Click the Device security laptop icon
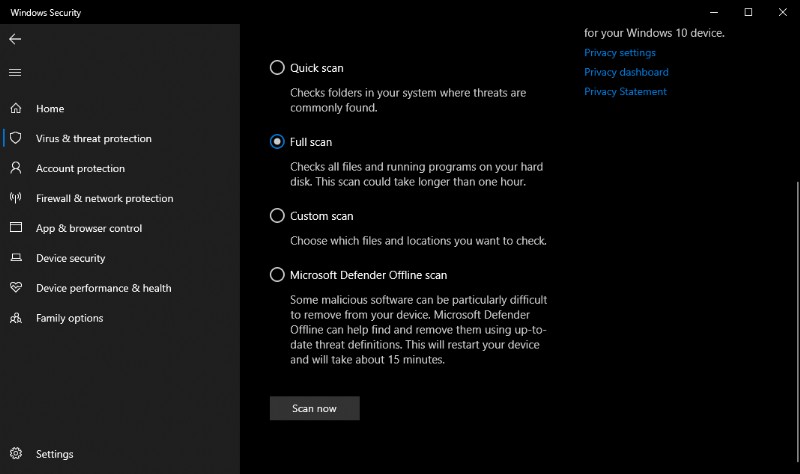This screenshot has height=474, width=800. (15, 258)
